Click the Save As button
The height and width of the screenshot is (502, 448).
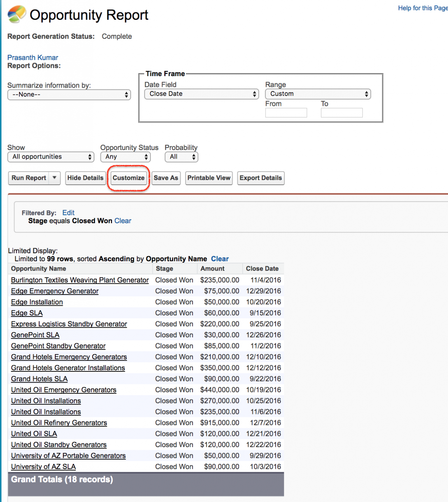tap(166, 178)
